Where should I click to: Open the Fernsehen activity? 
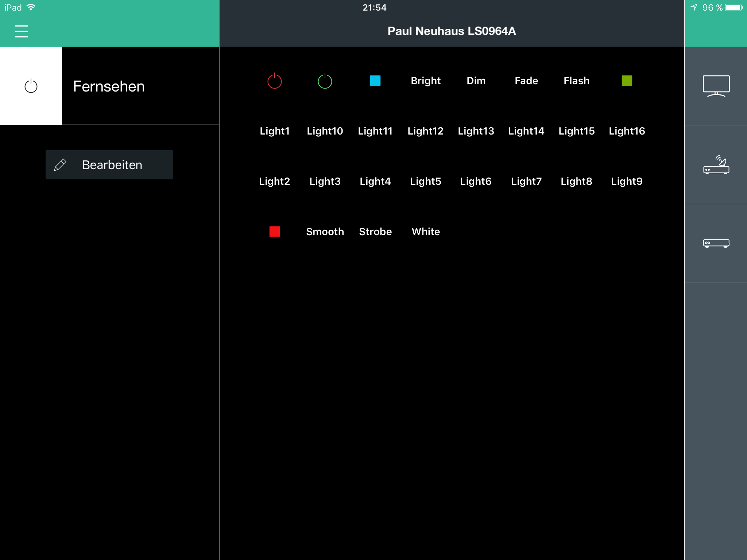tap(109, 86)
